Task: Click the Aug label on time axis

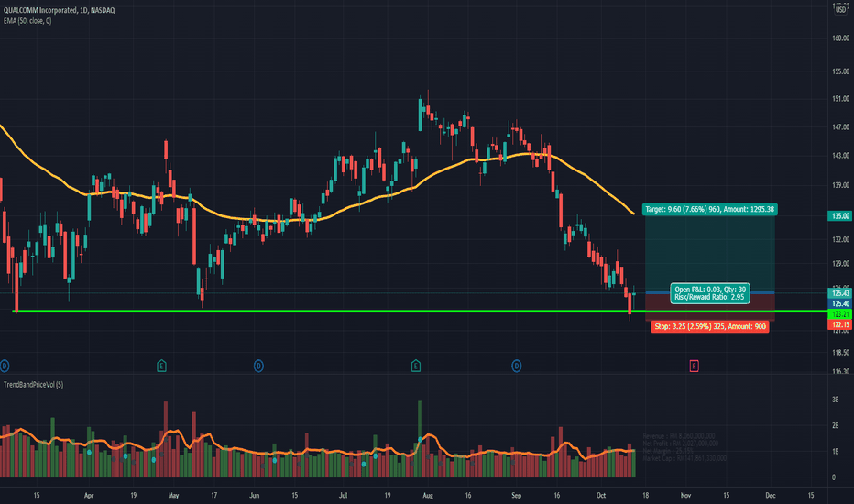Action: [x=428, y=495]
